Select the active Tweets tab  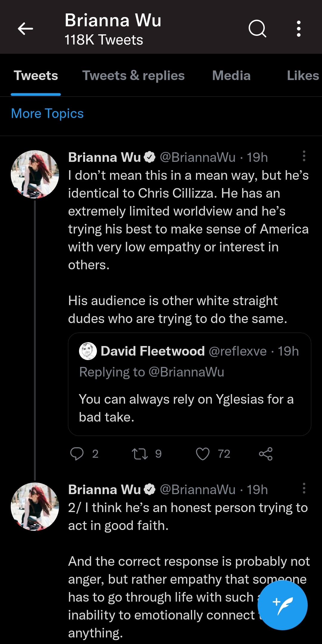(x=36, y=76)
